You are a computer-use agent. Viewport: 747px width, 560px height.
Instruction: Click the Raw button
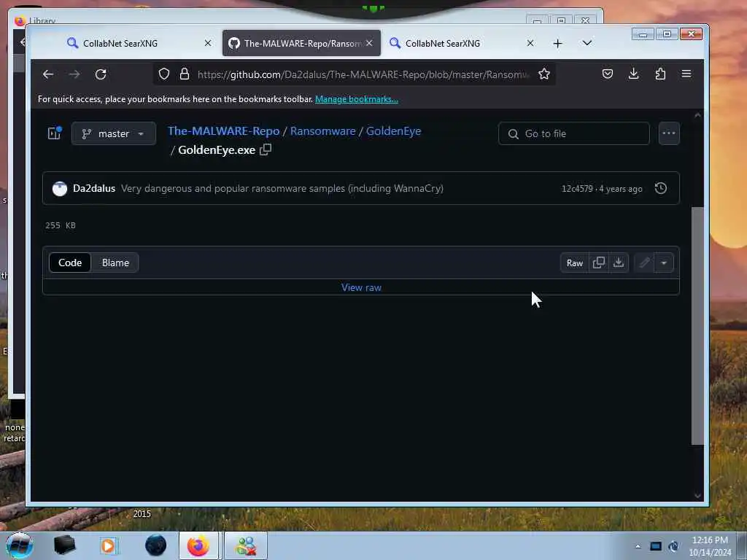[575, 262]
